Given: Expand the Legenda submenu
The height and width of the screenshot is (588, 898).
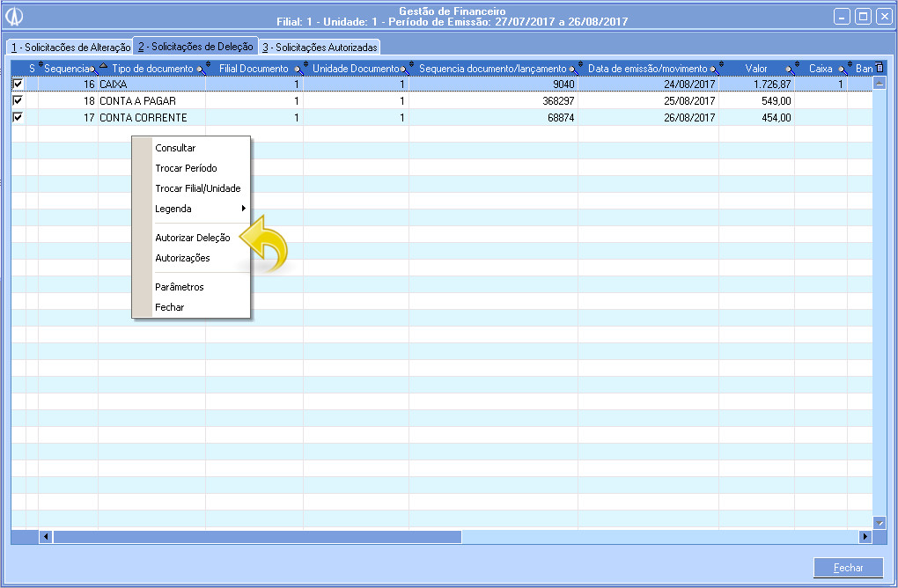Looking at the screenshot, I should [x=191, y=209].
